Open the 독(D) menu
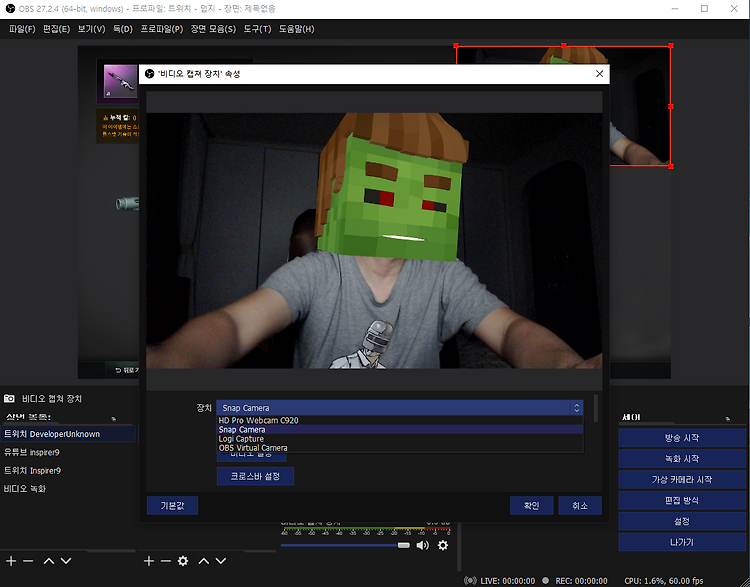Viewport: 750px width, 587px height. click(x=123, y=29)
